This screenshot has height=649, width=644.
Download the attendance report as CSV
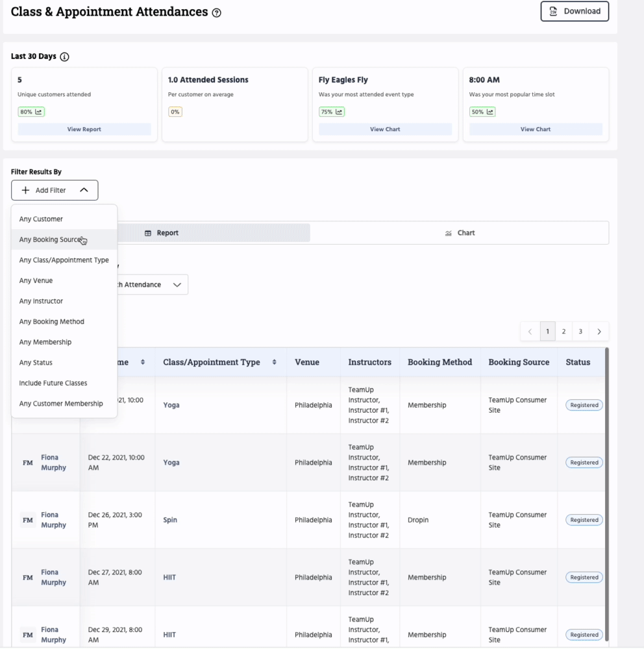575,11
